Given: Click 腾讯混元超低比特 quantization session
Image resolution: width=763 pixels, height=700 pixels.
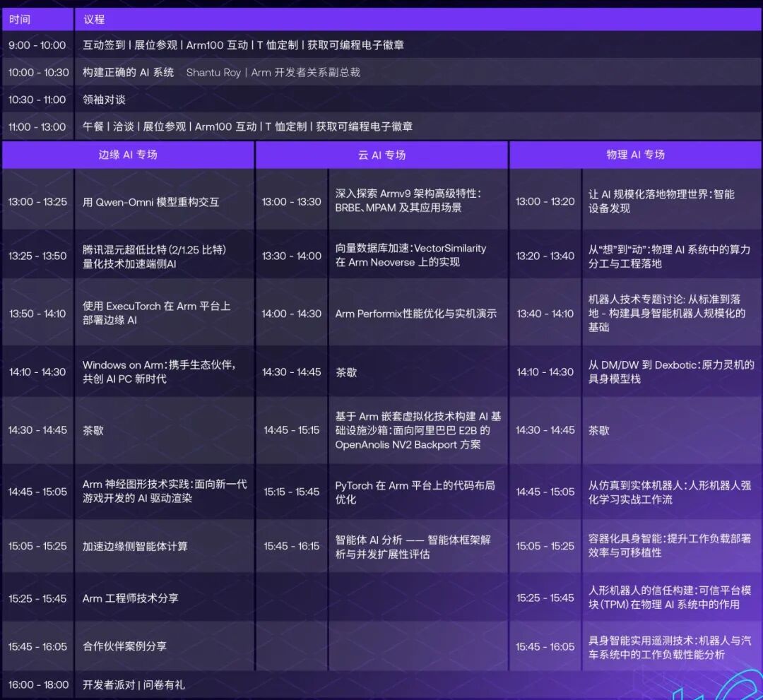Looking at the screenshot, I should point(154,257).
